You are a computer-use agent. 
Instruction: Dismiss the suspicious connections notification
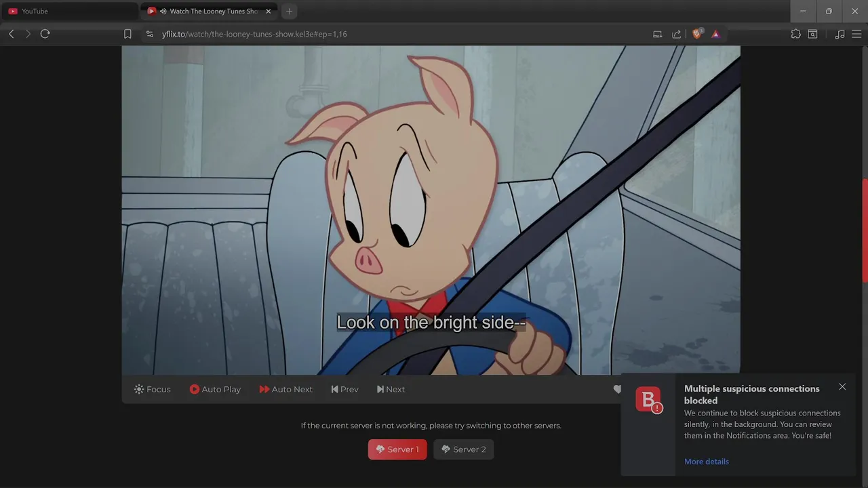coord(842,387)
